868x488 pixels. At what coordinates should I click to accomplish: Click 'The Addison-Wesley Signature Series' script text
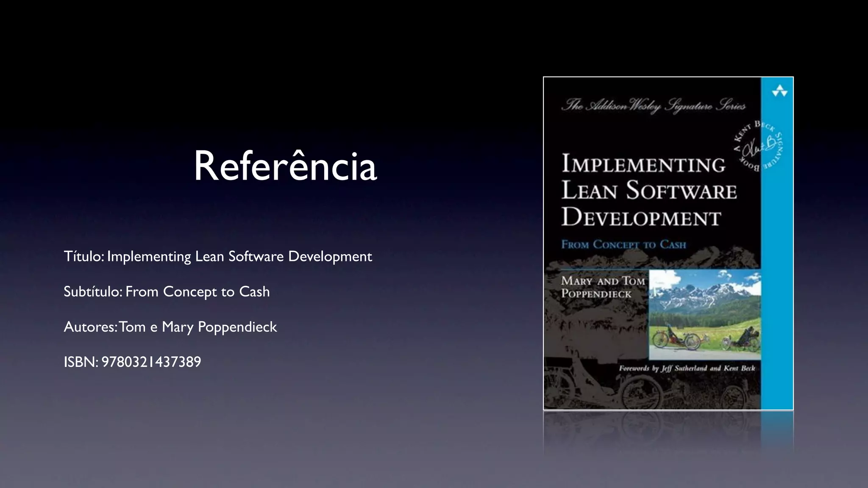pos(653,105)
